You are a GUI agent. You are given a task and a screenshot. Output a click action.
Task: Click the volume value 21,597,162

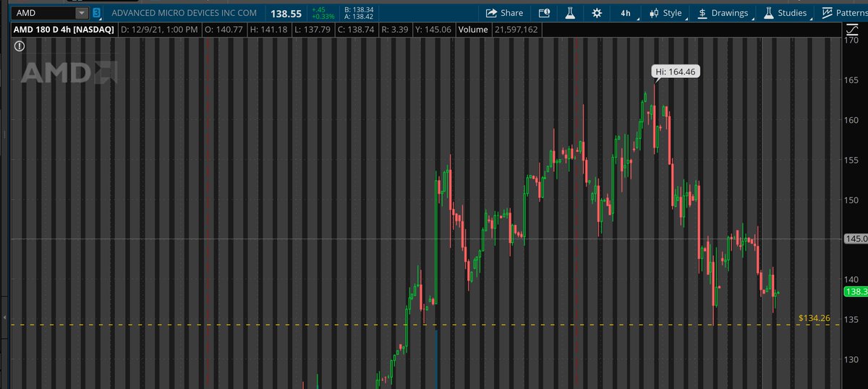coord(517,30)
